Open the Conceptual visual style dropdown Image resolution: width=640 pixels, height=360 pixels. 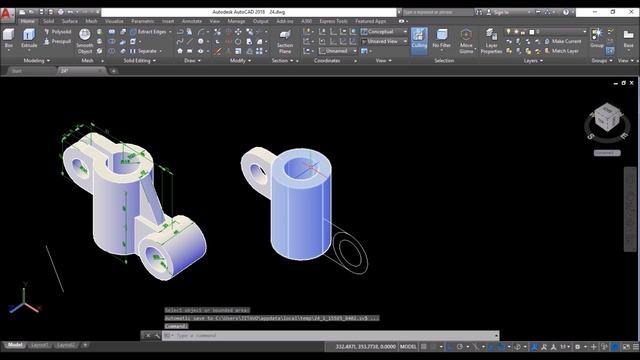pyautogui.click(x=384, y=31)
